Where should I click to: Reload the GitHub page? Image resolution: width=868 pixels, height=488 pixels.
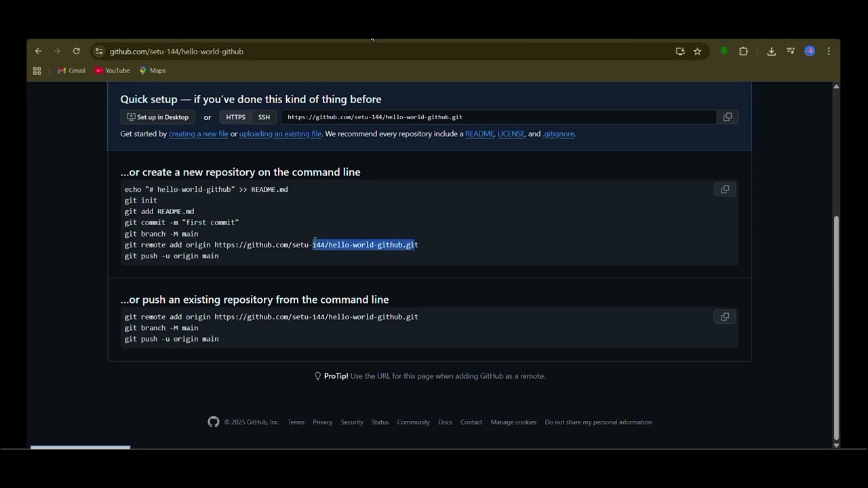(x=77, y=52)
